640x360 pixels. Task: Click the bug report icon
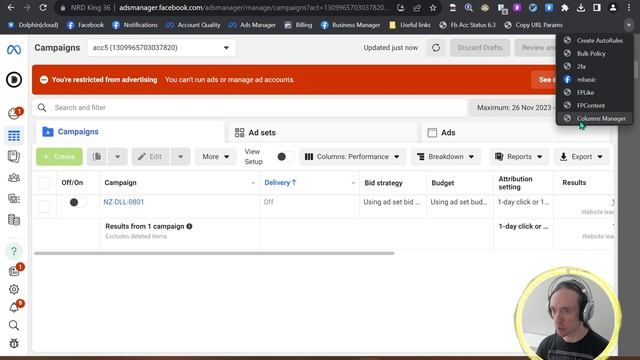coord(14,343)
